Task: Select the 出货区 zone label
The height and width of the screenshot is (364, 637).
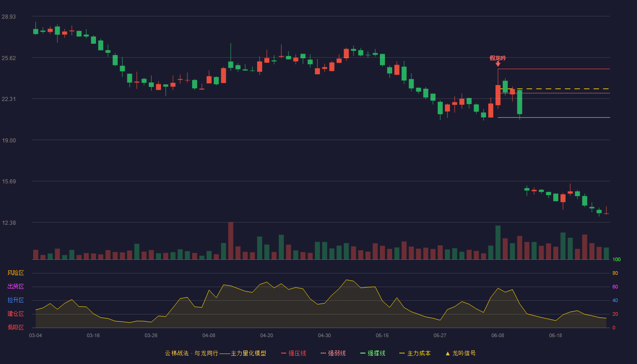Action: [x=15, y=287]
